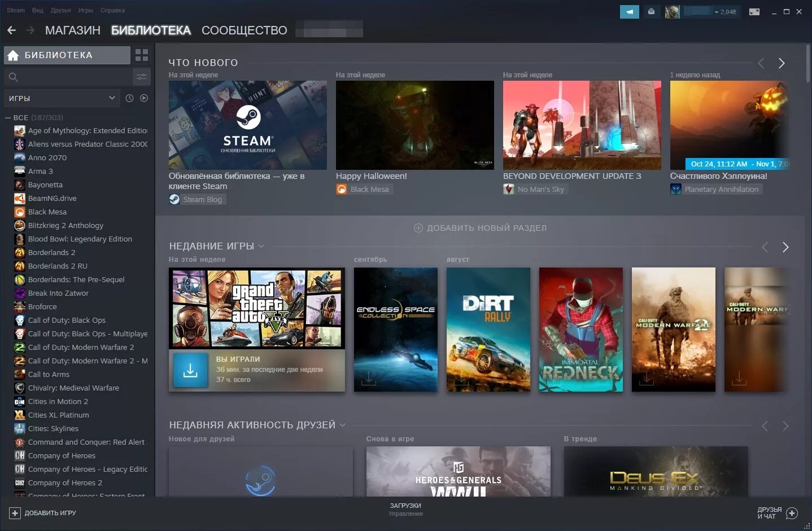Open ДРУЗЬЯ И ЧАТ panel
This screenshot has height=531, width=812.
click(x=777, y=513)
